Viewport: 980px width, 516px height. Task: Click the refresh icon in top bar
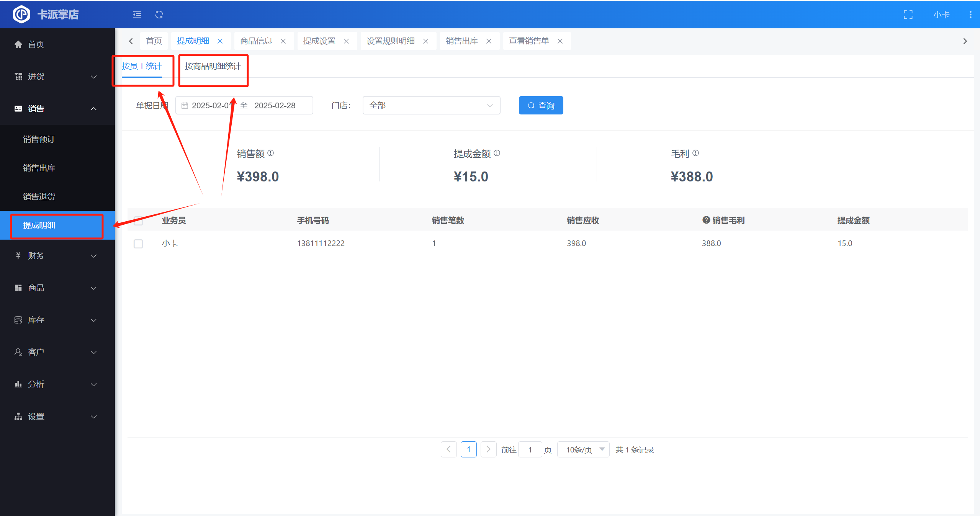click(x=159, y=15)
